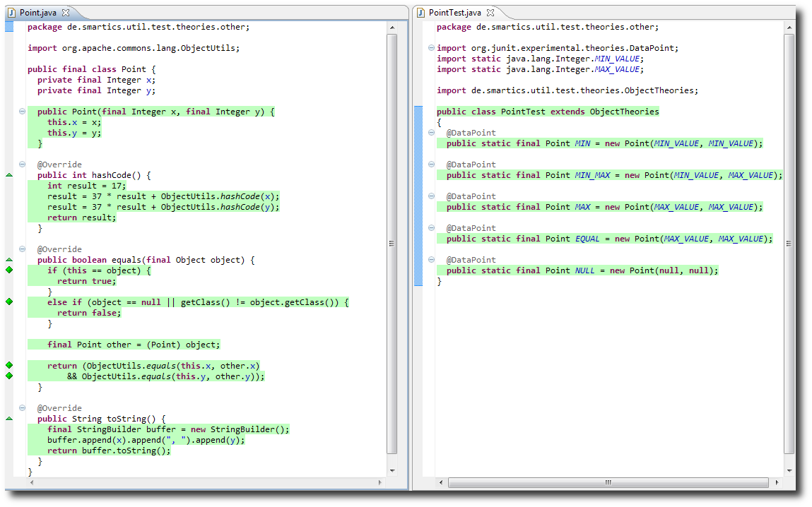The image size is (812, 507).
Task: Collapse the MIN_MAX DataPoint declaration
Action: pos(430,165)
